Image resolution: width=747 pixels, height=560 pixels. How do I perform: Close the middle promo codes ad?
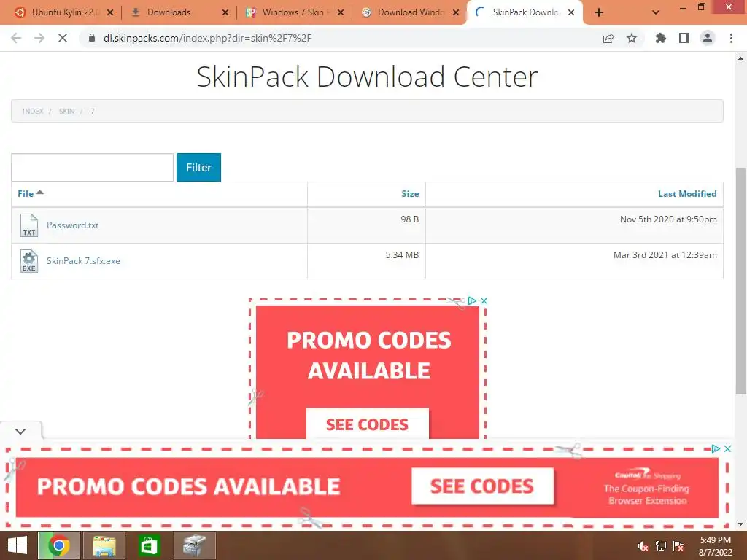click(x=484, y=300)
